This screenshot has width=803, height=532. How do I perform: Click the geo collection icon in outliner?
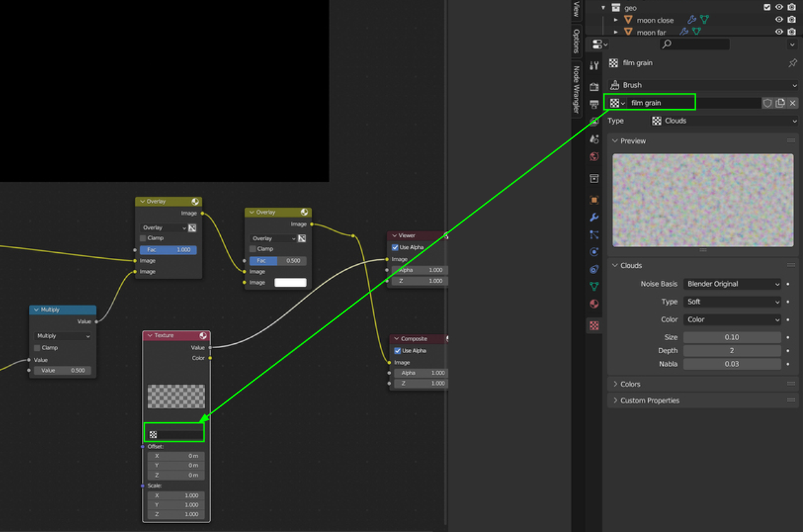tap(616, 8)
